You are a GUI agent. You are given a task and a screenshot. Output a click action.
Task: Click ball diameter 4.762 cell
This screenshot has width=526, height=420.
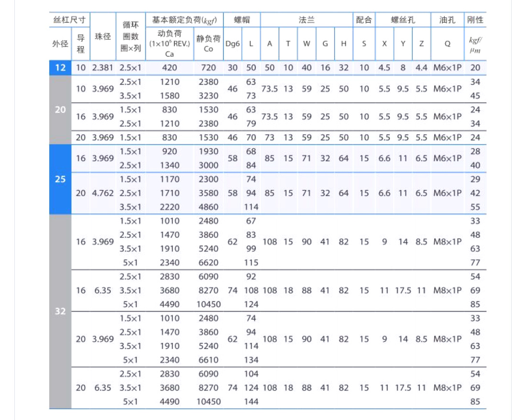click(103, 193)
